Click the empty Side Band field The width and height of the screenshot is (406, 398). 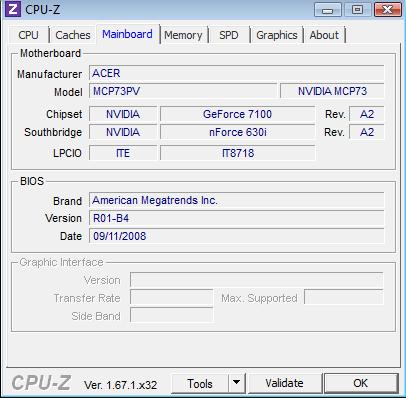tap(171, 315)
